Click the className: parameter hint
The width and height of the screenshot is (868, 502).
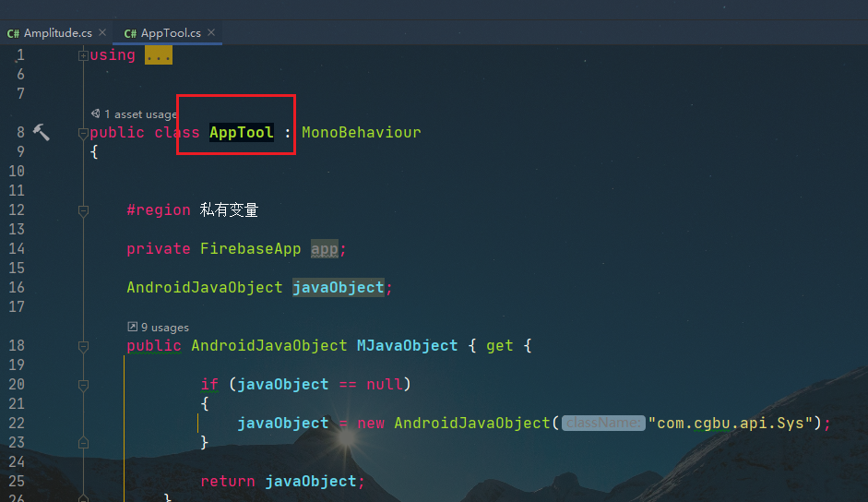603,424
